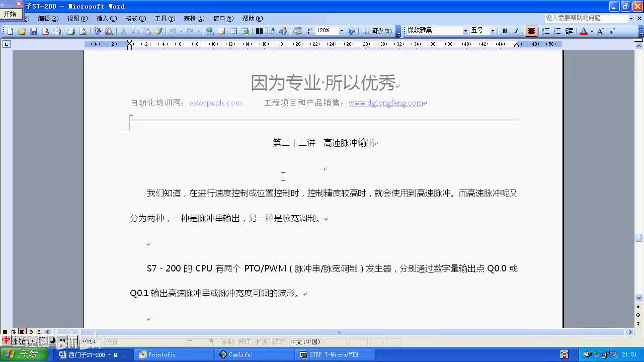Toggle Bold formatting

point(505,31)
